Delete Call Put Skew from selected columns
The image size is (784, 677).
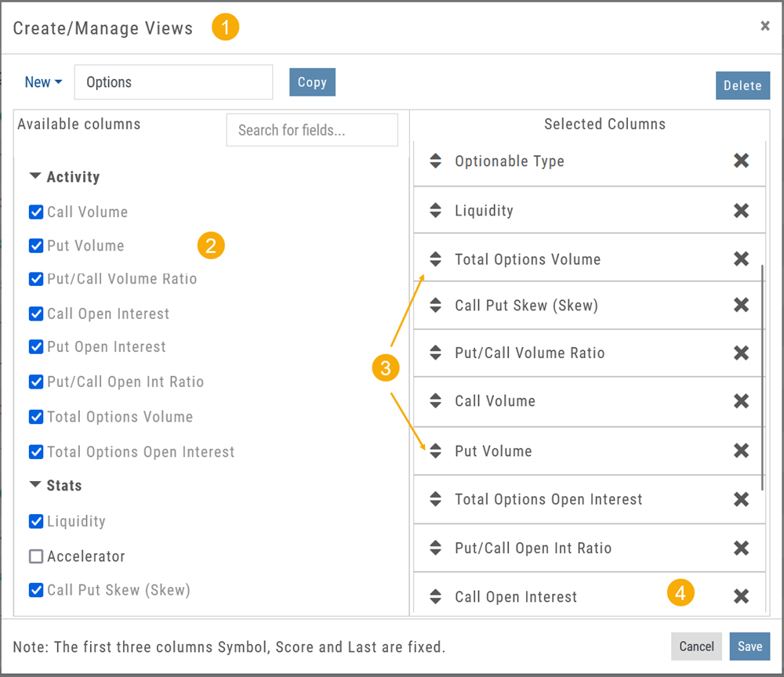(x=741, y=306)
